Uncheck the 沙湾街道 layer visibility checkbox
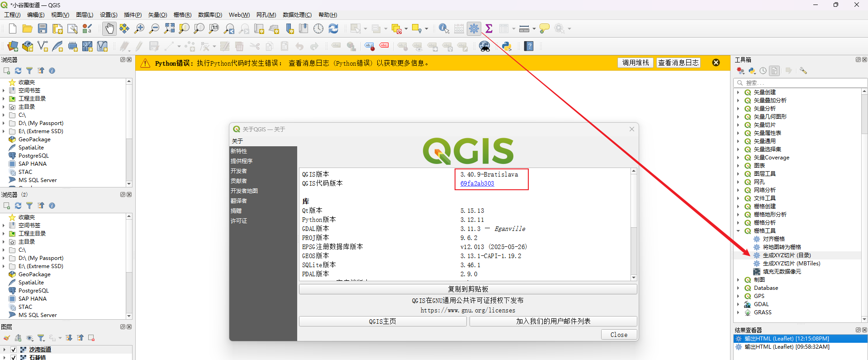 tap(14, 350)
